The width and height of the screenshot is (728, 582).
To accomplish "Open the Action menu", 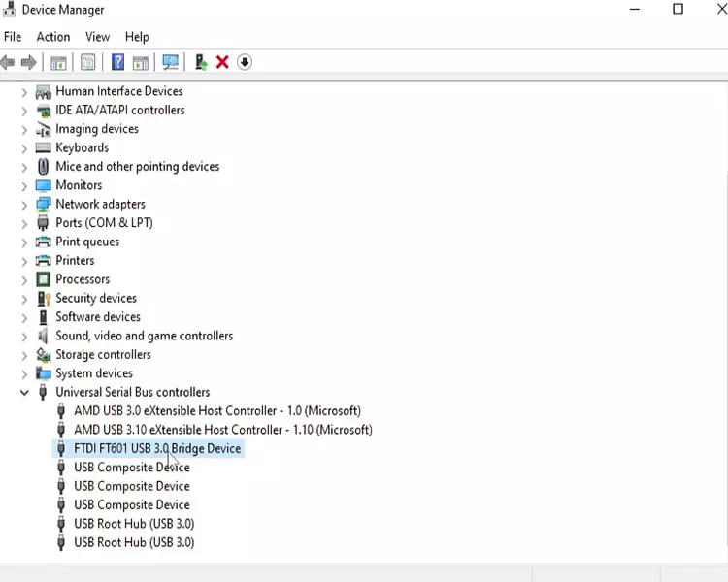I will point(53,37).
